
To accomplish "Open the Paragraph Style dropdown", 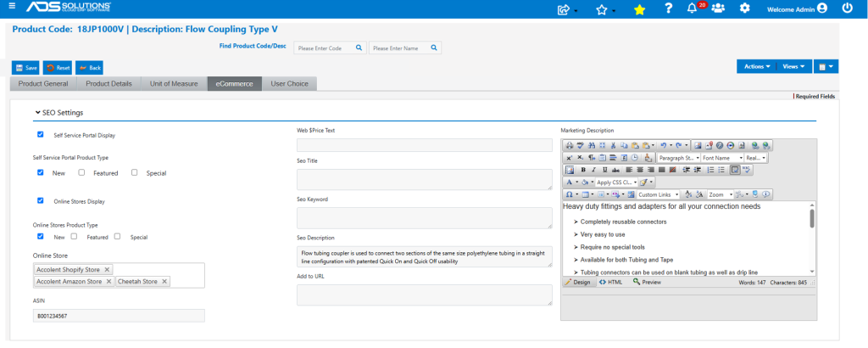I will (679, 158).
